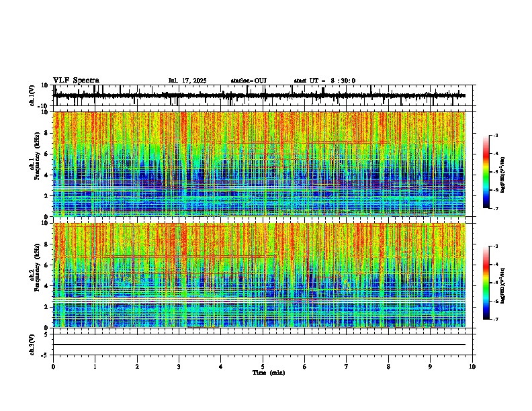This screenshot has width=532, height=411.
Task: Click the 4 kHz tick of ch.1 spectrogram
Action: pos(47,175)
